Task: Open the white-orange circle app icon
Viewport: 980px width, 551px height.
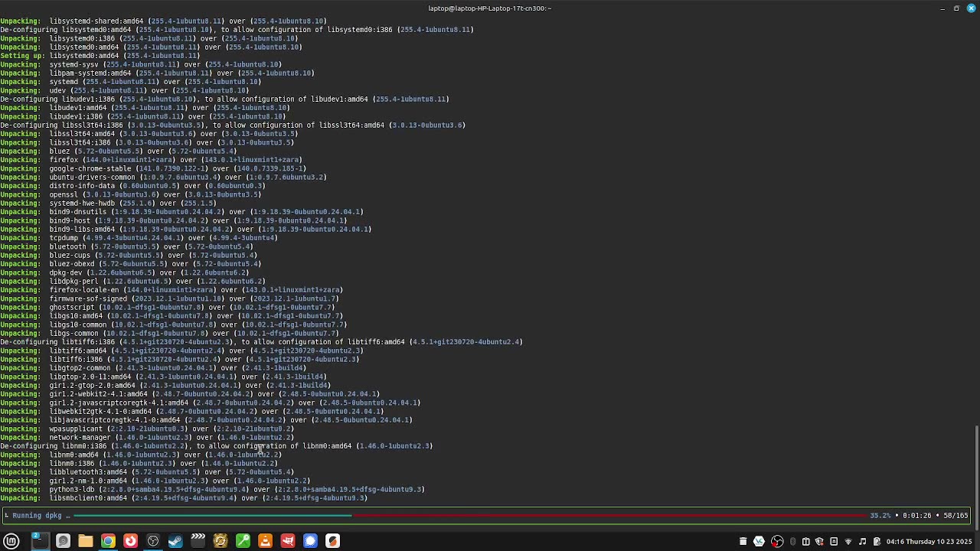Action: pyautogui.click(x=332, y=541)
